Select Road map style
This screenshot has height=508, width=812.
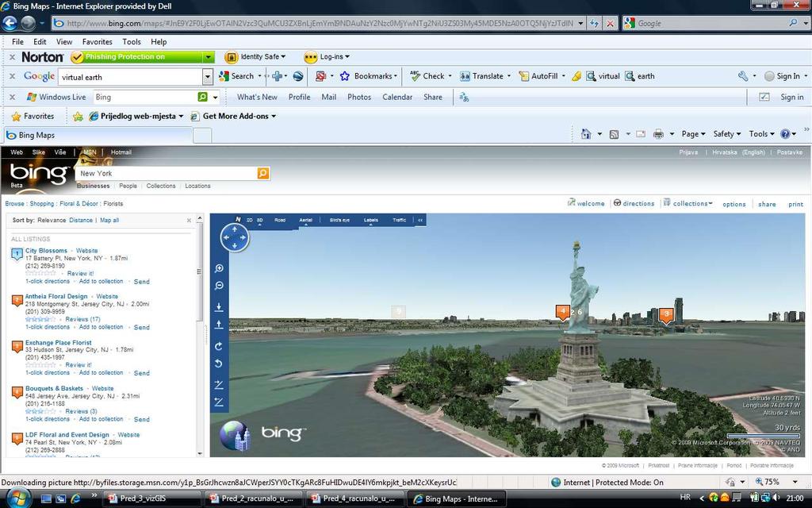(280, 221)
